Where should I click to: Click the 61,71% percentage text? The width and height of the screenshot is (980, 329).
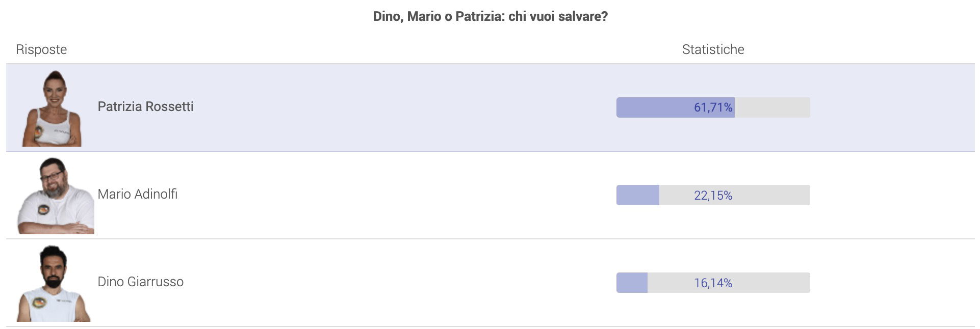pos(713,107)
